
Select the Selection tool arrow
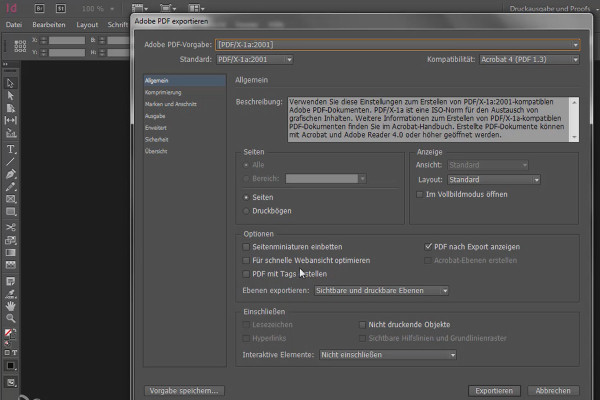pos(10,83)
